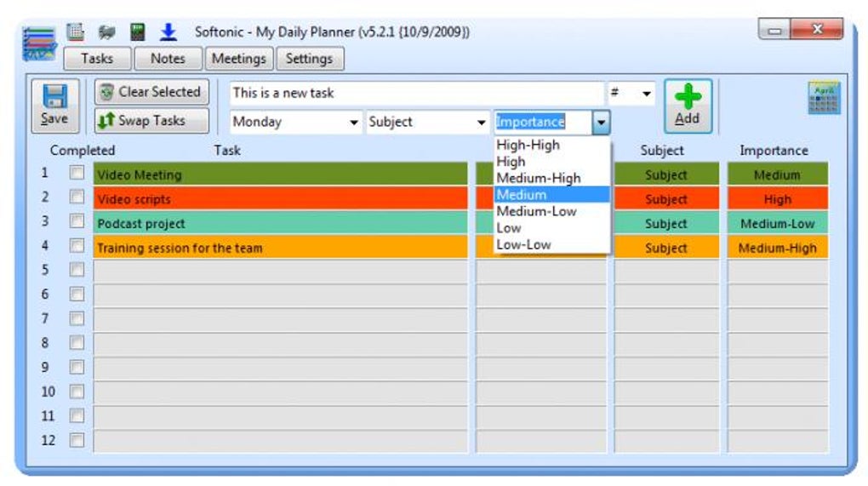The height and width of the screenshot is (486, 868).
Task: Select 'Training session for the team' task
Action: tap(281, 248)
